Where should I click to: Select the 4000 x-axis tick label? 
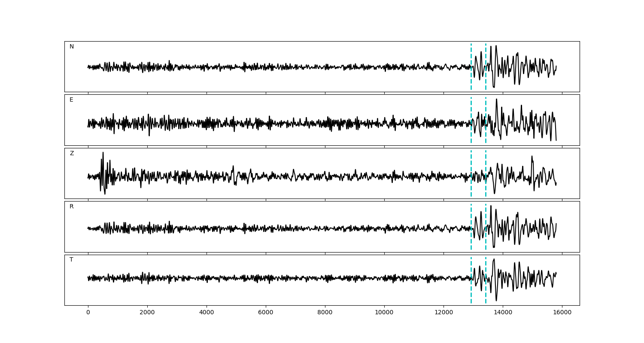click(207, 313)
